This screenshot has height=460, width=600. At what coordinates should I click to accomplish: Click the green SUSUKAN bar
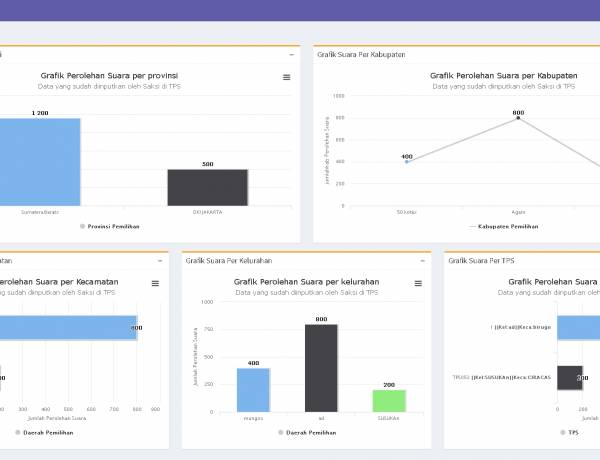click(x=388, y=400)
